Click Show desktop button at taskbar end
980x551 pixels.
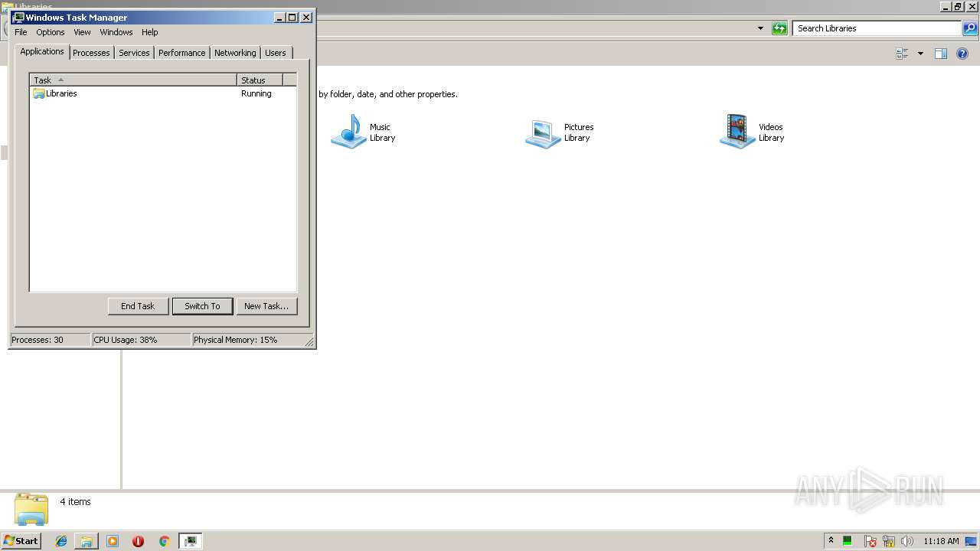[x=972, y=541]
